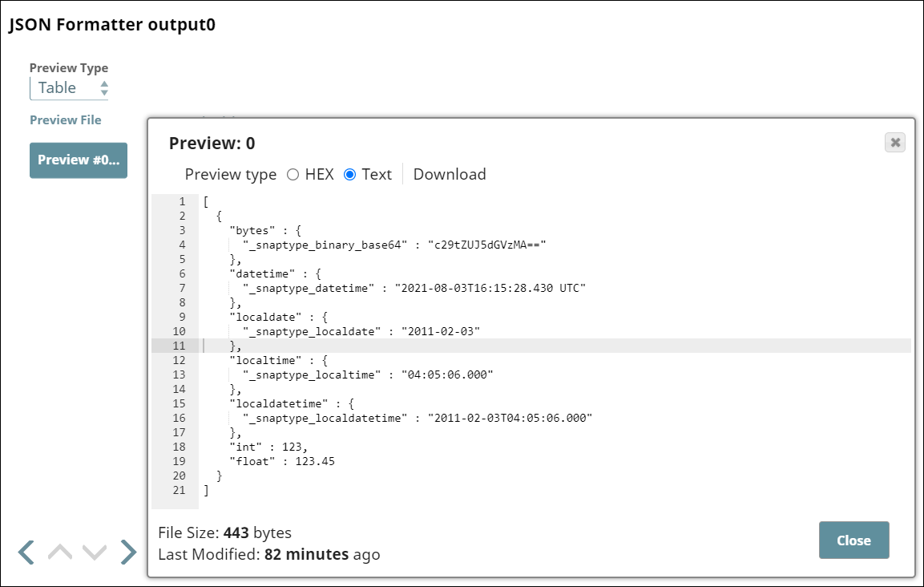This screenshot has height=587, width=924.
Task: Click line number 11 in the gutter
Action: (x=179, y=346)
